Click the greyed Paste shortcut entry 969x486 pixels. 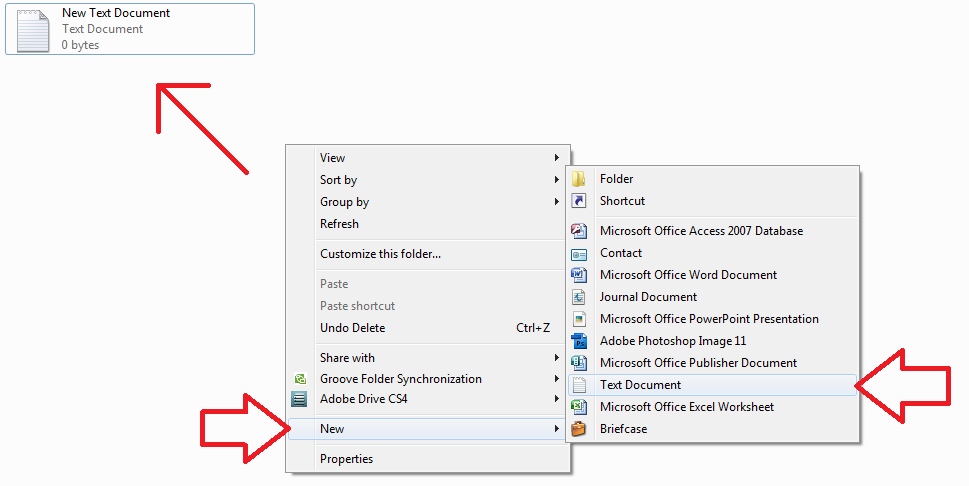[x=428, y=305]
